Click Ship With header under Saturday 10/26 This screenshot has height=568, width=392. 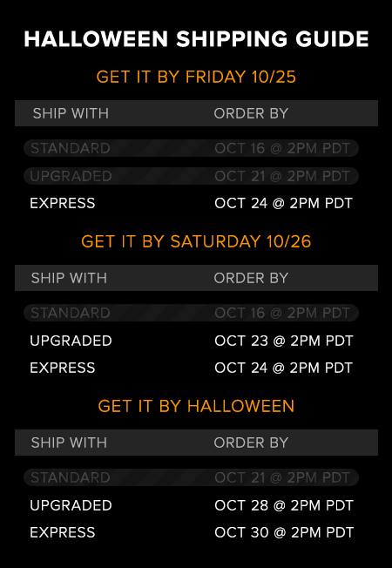click(69, 278)
